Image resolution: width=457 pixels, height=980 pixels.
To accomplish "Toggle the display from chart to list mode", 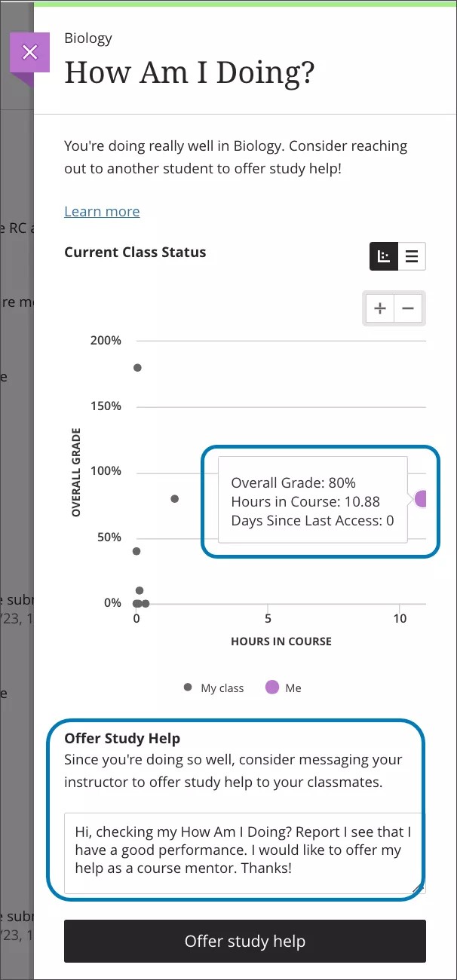I will coord(412,256).
